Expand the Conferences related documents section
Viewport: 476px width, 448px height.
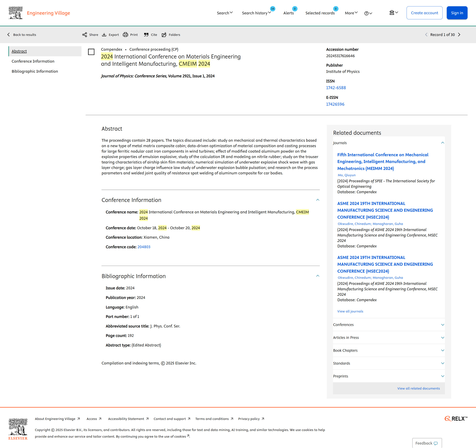pos(443,325)
